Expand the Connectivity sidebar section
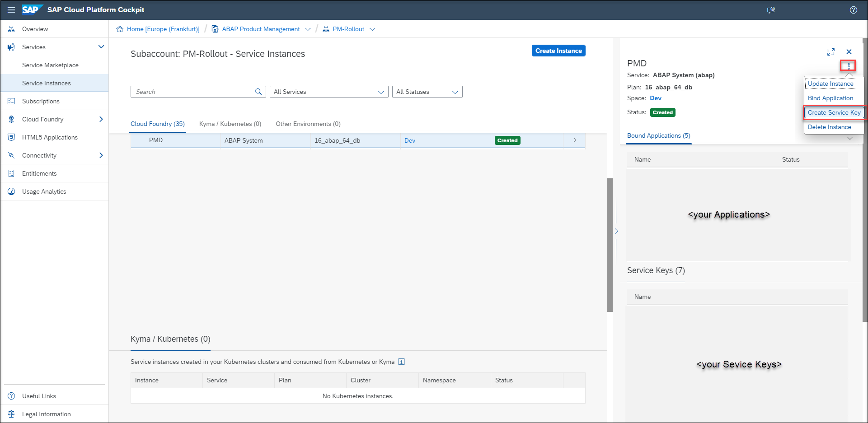The image size is (868, 423). [x=101, y=155]
